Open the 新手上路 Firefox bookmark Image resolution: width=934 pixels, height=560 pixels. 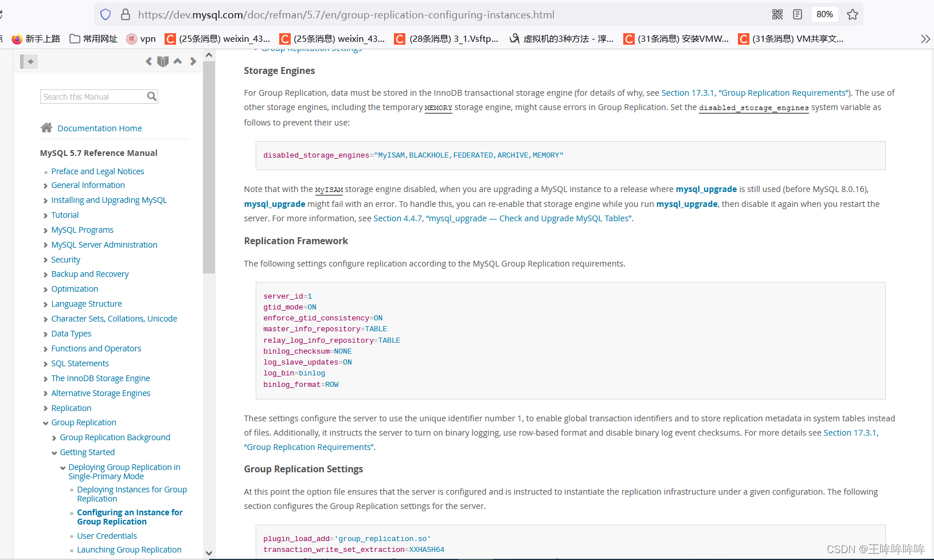36,39
